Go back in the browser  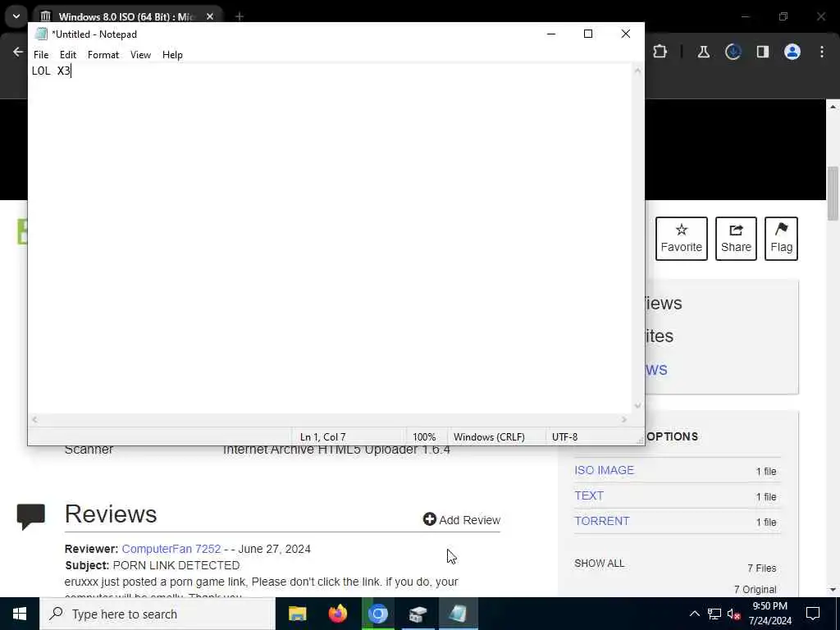18,52
